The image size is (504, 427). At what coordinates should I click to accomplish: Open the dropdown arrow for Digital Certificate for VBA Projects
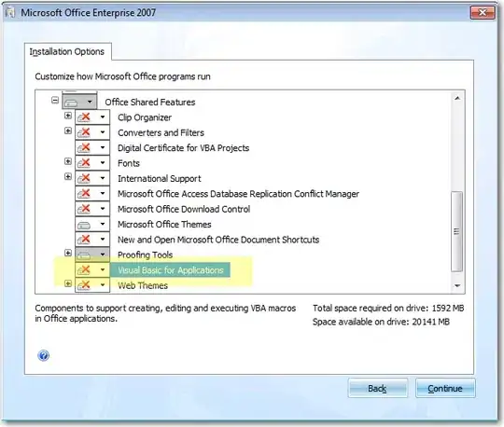point(103,147)
